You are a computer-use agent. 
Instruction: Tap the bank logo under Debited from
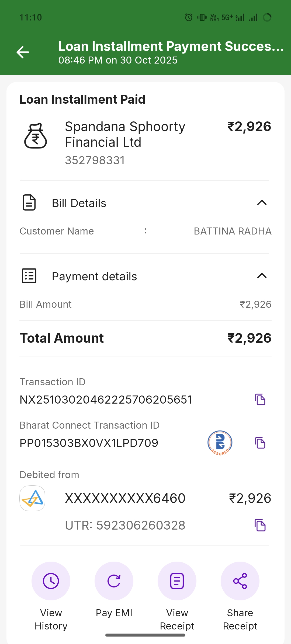point(32,498)
